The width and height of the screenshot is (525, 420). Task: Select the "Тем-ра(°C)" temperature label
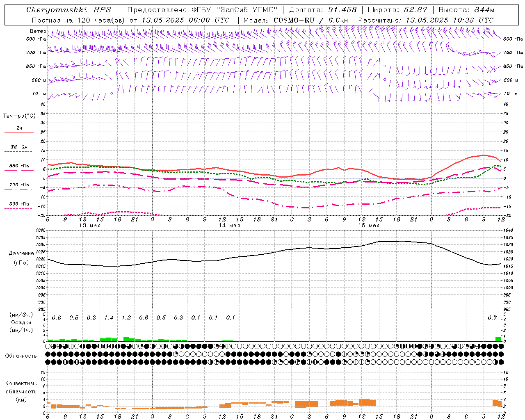(x=19, y=116)
